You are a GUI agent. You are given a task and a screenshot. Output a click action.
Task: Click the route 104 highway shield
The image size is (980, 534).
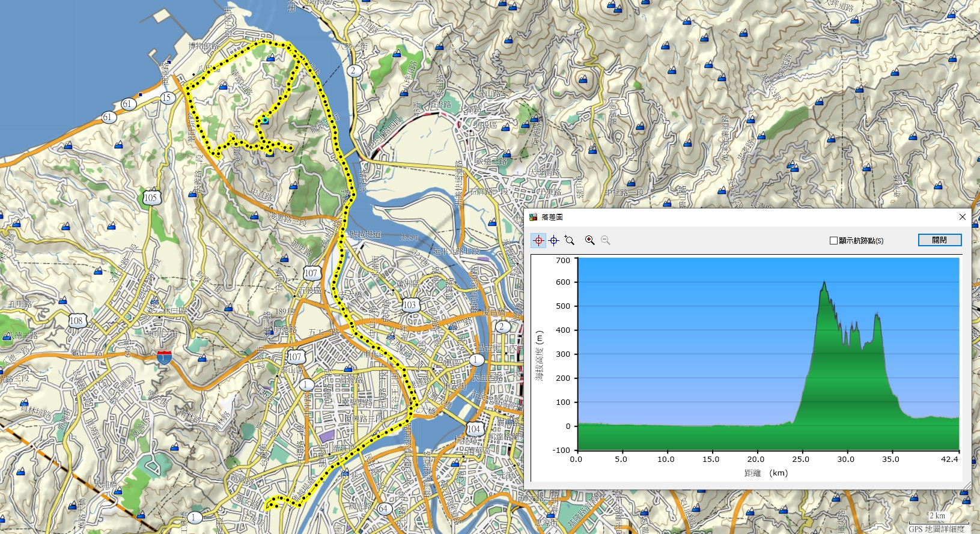pyautogui.click(x=474, y=428)
